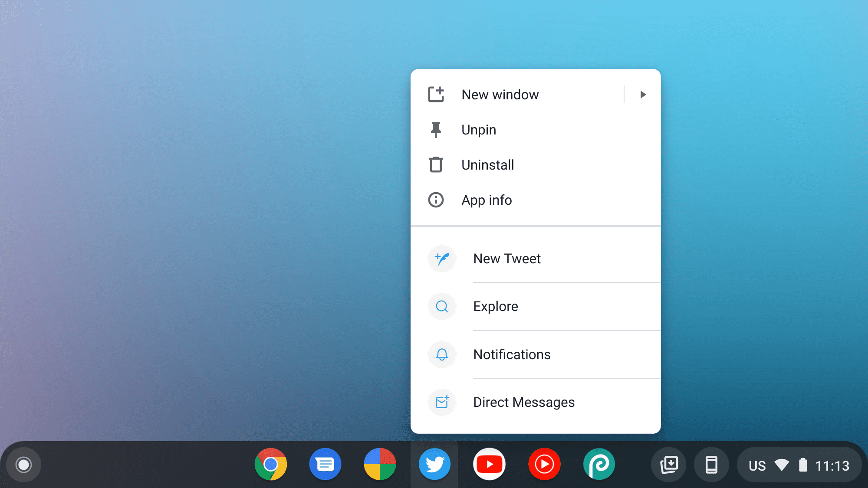Click New window in context menu
The image size is (868, 488).
[x=500, y=94]
